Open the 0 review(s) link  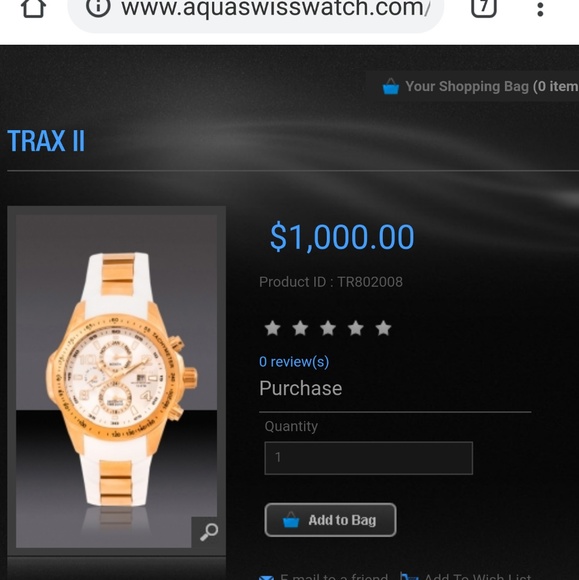click(x=294, y=362)
